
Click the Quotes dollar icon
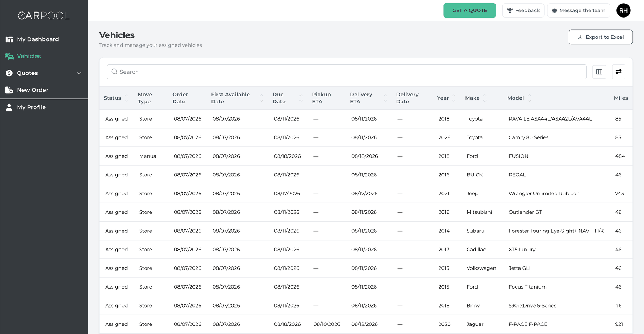[x=9, y=73]
